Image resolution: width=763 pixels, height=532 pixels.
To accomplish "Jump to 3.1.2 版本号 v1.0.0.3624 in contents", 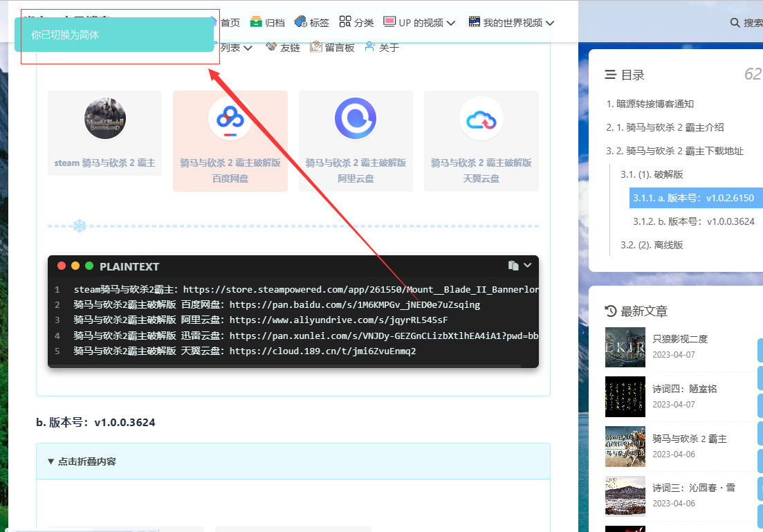I will click(x=693, y=221).
